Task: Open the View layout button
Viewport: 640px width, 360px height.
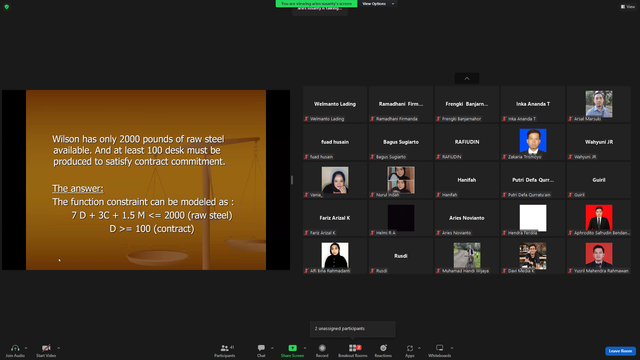Action: (x=628, y=7)
